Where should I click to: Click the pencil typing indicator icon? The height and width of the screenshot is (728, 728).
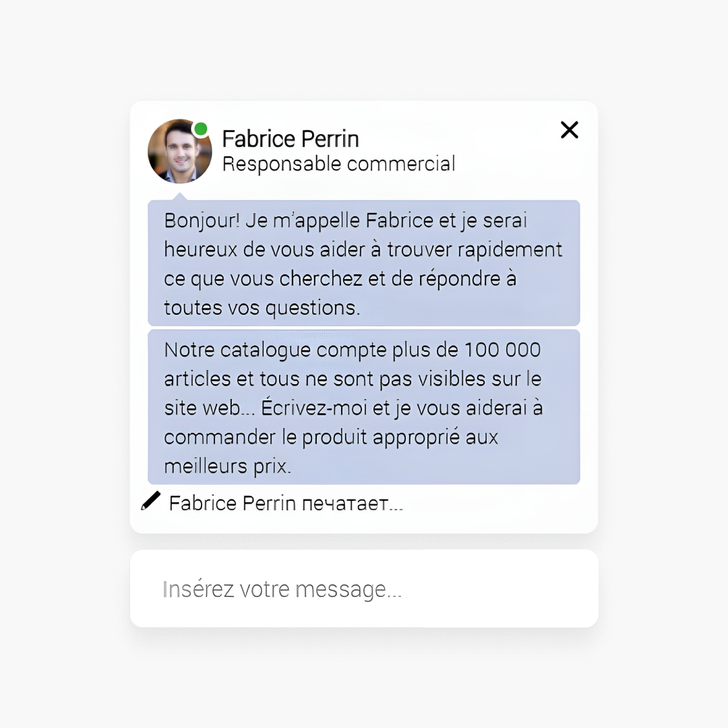151,501
